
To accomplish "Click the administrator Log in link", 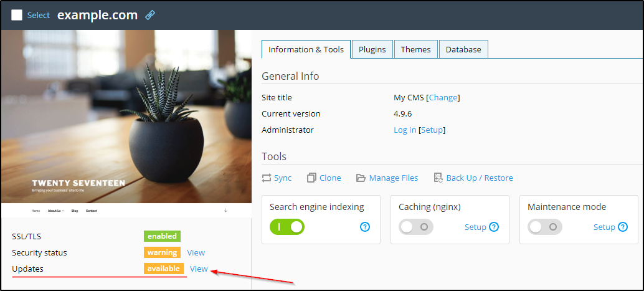I will point(405,130).
